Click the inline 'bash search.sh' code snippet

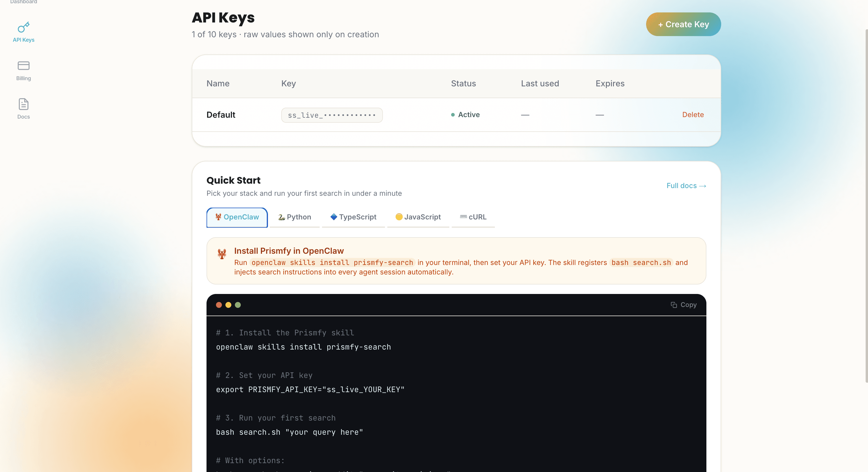click(641, 263)
